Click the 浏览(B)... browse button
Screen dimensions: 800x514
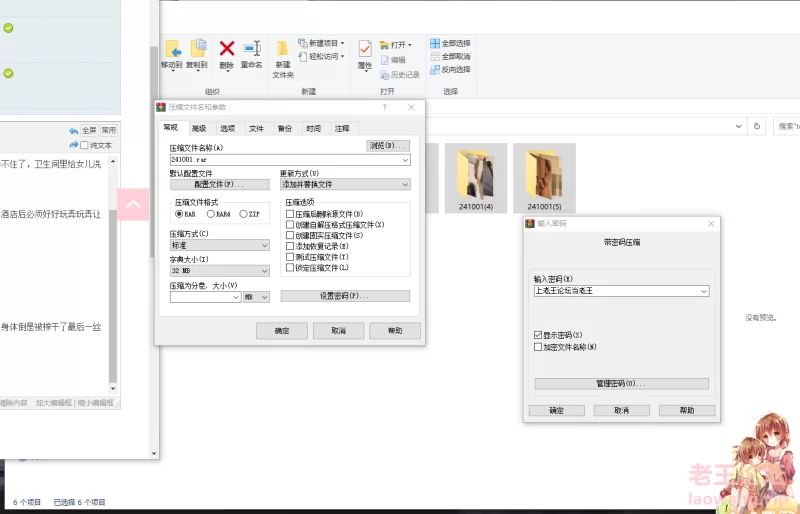point(388,145)
